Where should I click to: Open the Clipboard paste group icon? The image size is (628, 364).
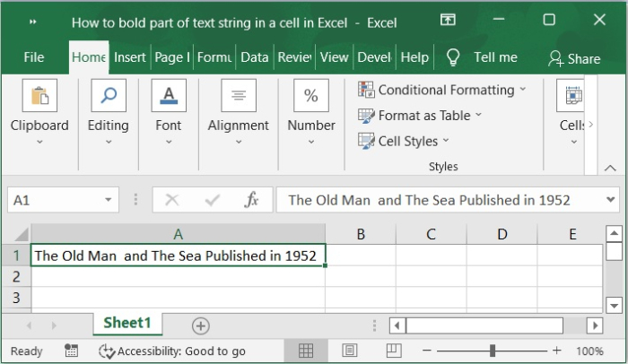tap(39, 95)
